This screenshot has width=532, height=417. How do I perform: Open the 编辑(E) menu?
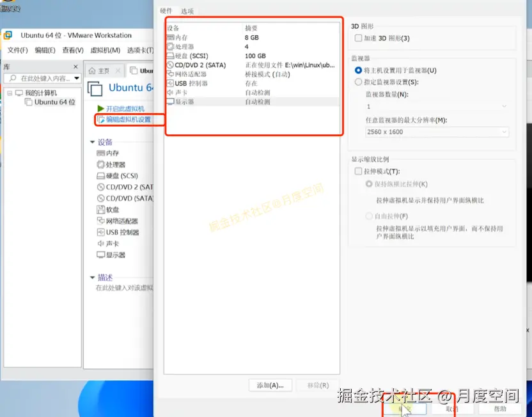click(x=45, y=51)
